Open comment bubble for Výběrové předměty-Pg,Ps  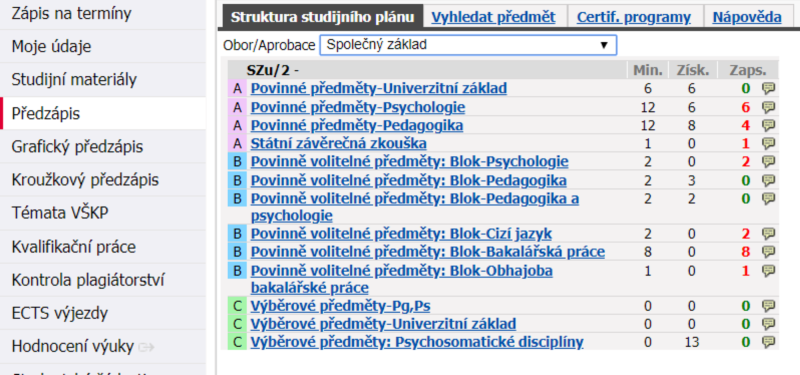click(x=768, y=306)
